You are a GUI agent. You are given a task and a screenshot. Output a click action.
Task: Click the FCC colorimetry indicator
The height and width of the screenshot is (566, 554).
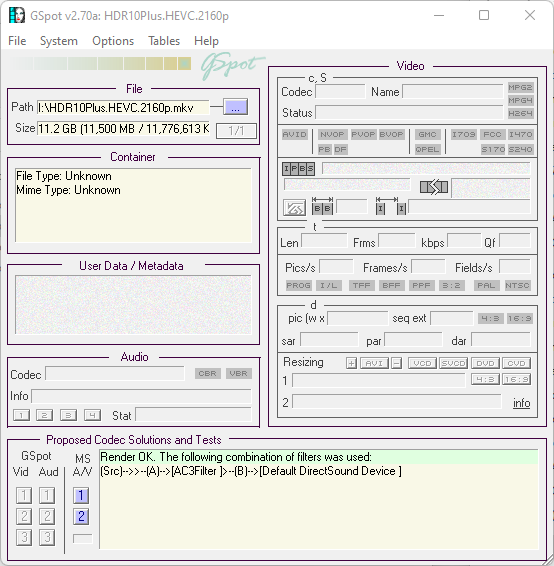[x=492, y=134]
